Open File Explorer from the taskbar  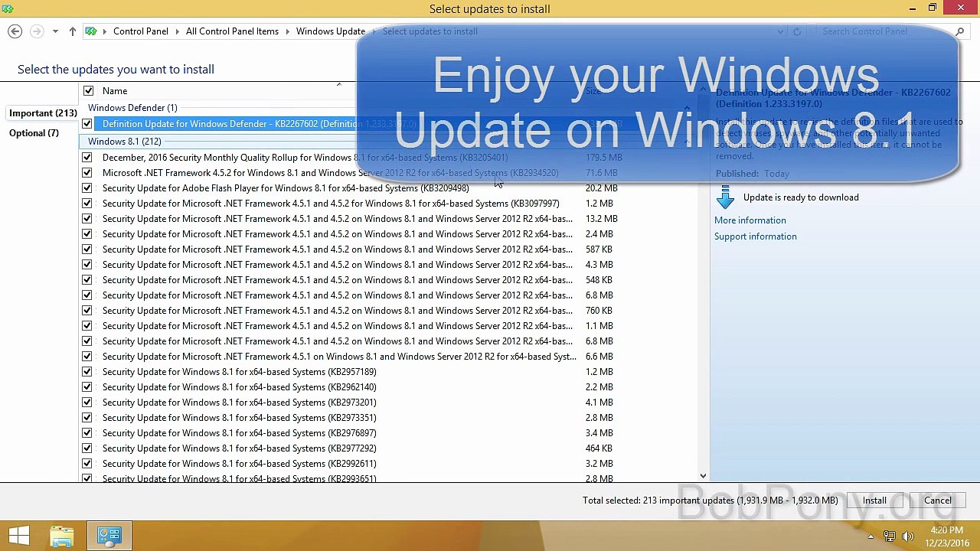pos(62,536)
